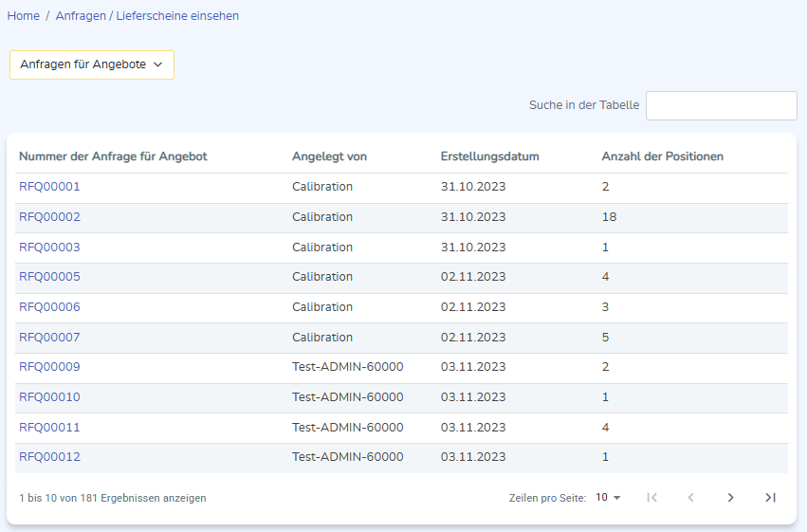Go to the previous results page

coord(690,498)
